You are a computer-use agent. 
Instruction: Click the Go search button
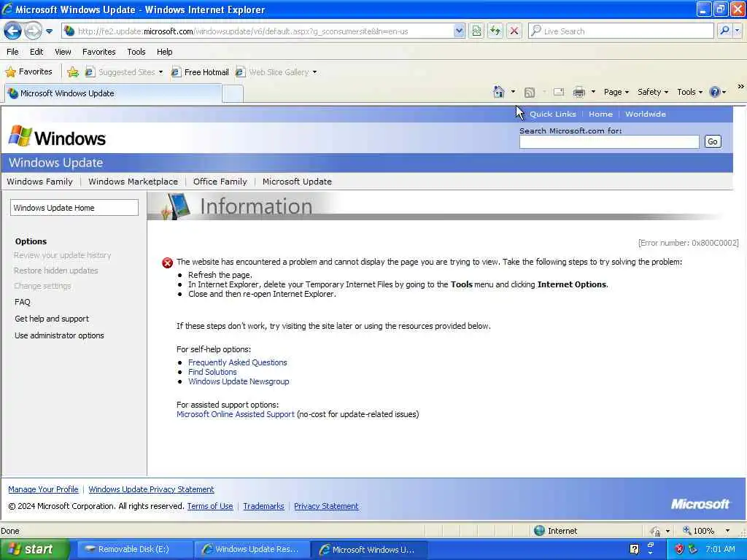tap(713, 141)
